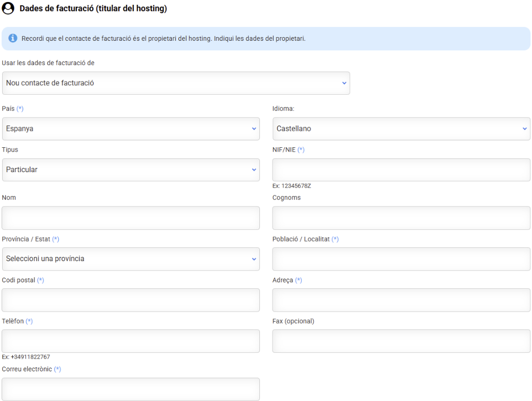Click the 'Ex: 12345678Z' hint text
Image resolution: width=532 pixels, height=401 pixels.
point(295,186)
